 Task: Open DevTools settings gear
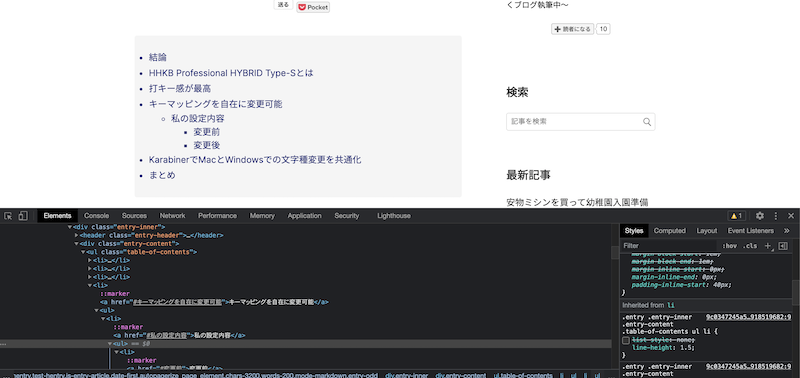pos(760,216)
